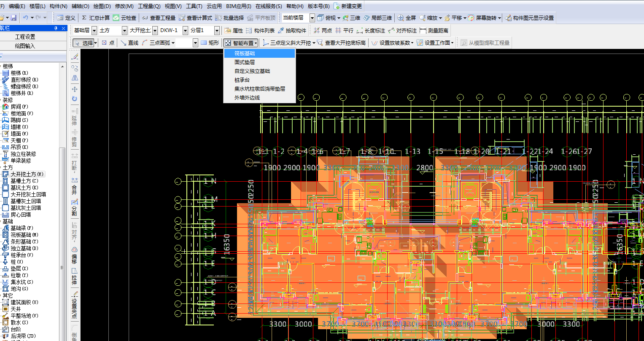Open the 定义 definition tool
Image resolution: width=644 pixels, height=341 pixels.
coord(66,18)
